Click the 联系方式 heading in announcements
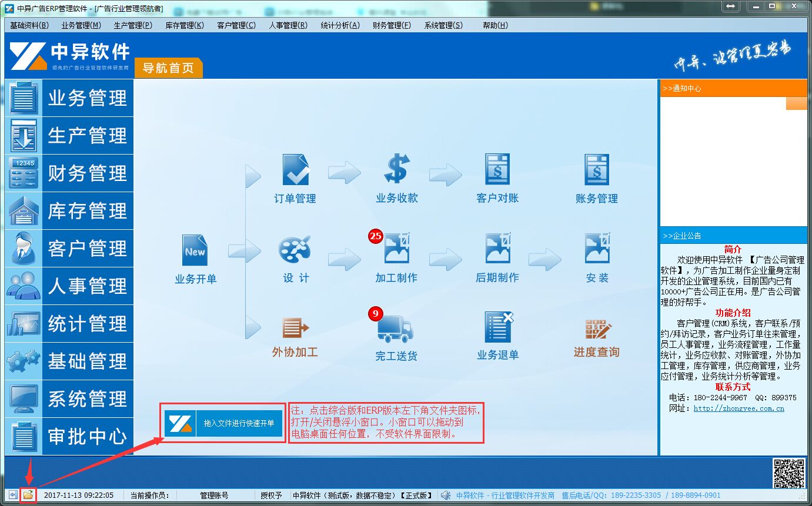The height and width of the screenshot is (506, 812). pos(733,387)
